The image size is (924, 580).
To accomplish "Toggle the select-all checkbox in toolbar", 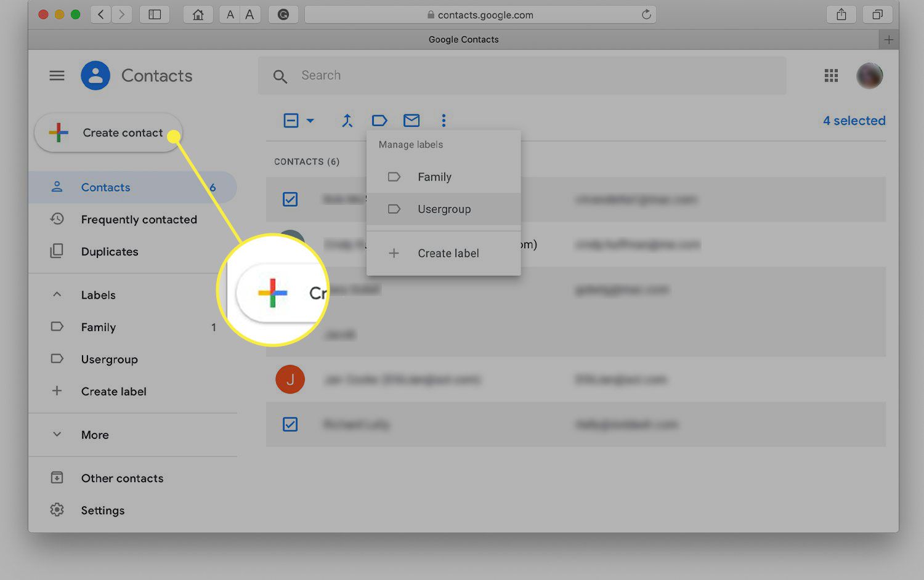I will coord(291,121).
